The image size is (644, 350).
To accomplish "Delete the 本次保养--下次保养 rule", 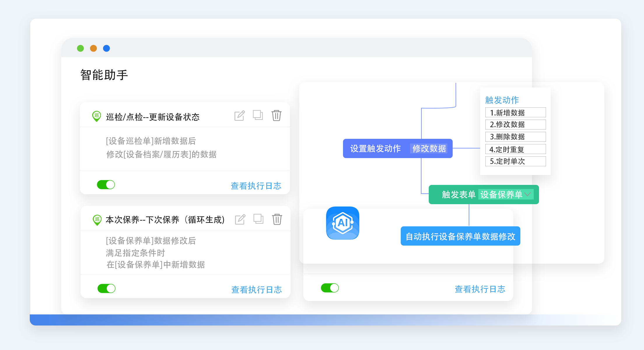I will coord(277,219).
